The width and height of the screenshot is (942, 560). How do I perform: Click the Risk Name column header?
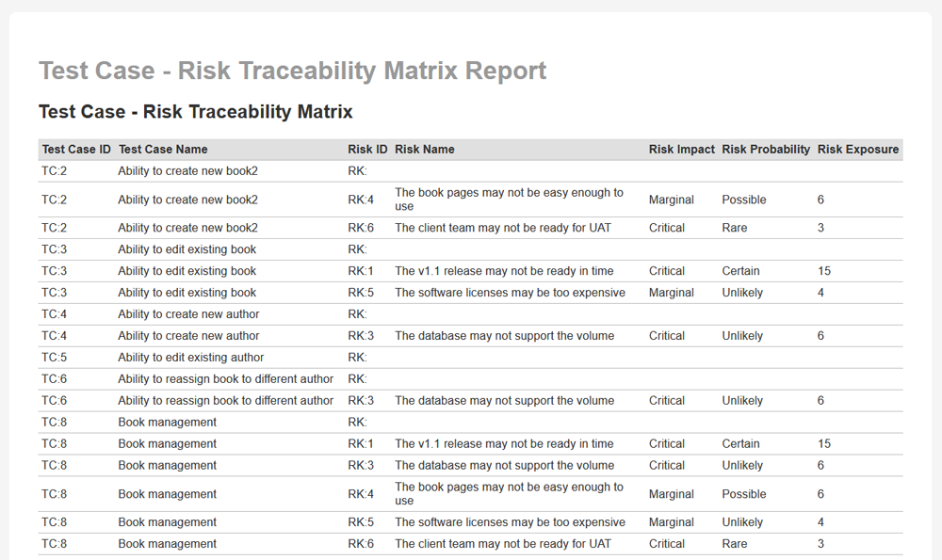click(425, 149)
